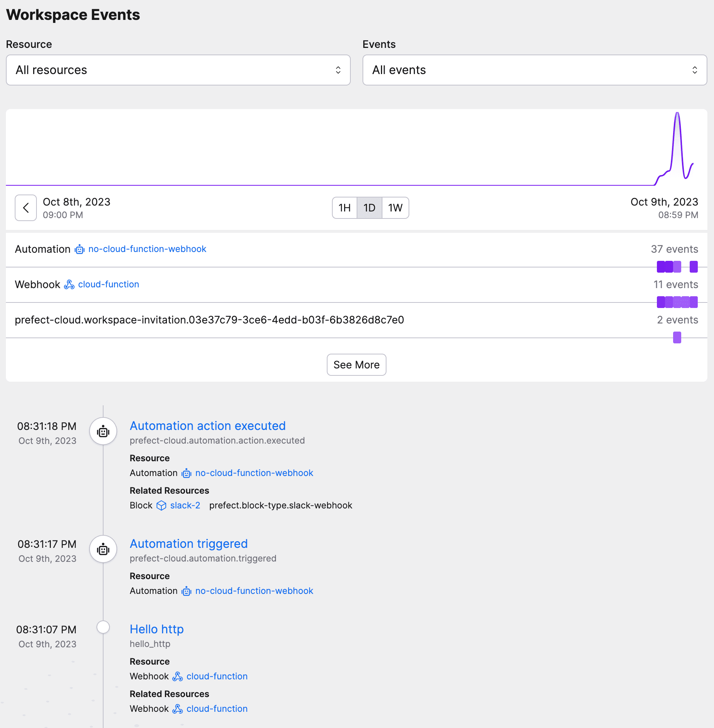This screenshot has height=728, width=714.
Task: Open the All events dropdown
Action: click(534, 70)
